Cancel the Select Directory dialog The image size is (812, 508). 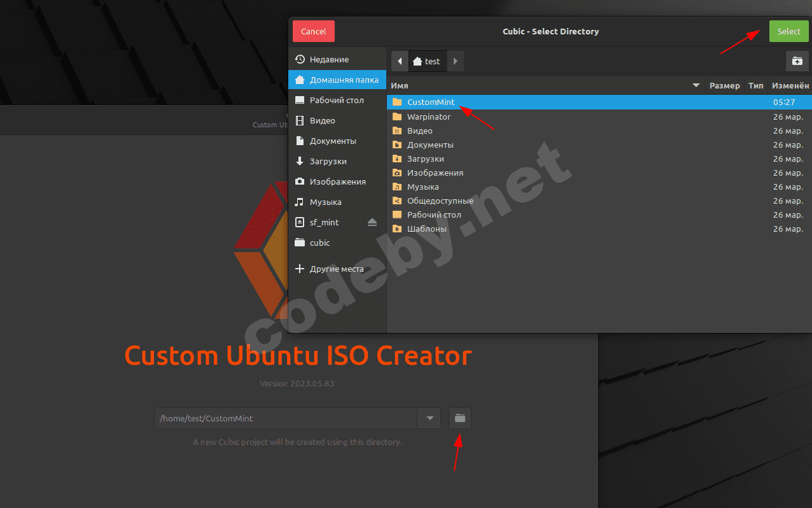[314, 31]
